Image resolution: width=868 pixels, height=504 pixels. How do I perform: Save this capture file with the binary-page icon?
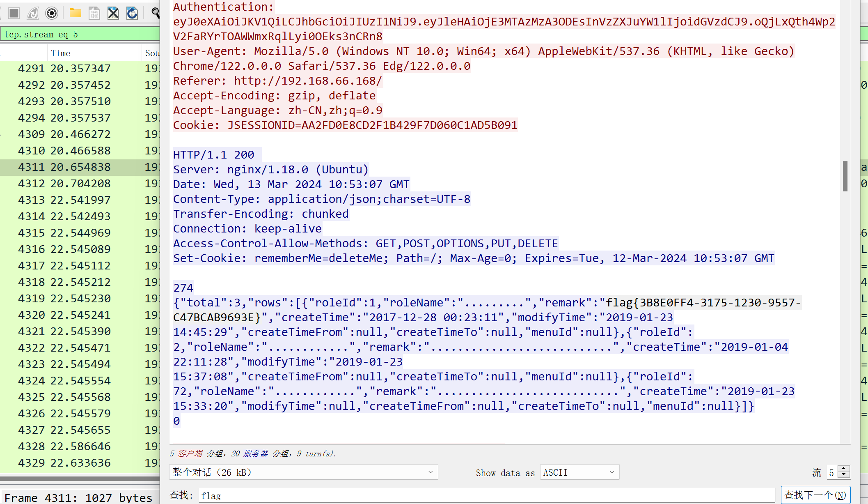(94, 13)
